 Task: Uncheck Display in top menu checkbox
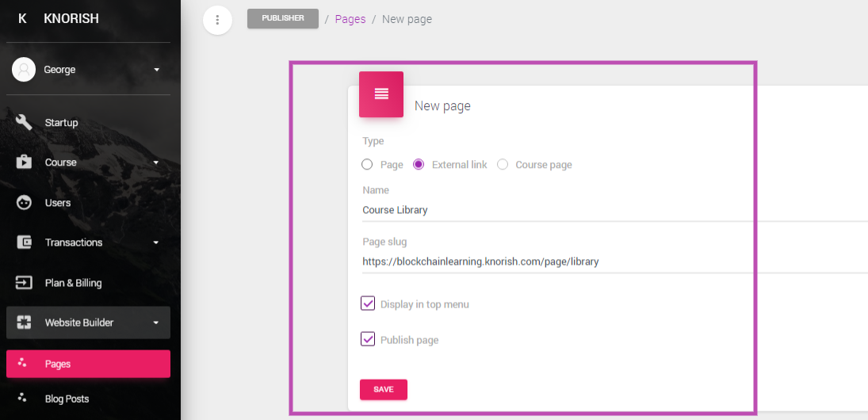tap(368, 304)
